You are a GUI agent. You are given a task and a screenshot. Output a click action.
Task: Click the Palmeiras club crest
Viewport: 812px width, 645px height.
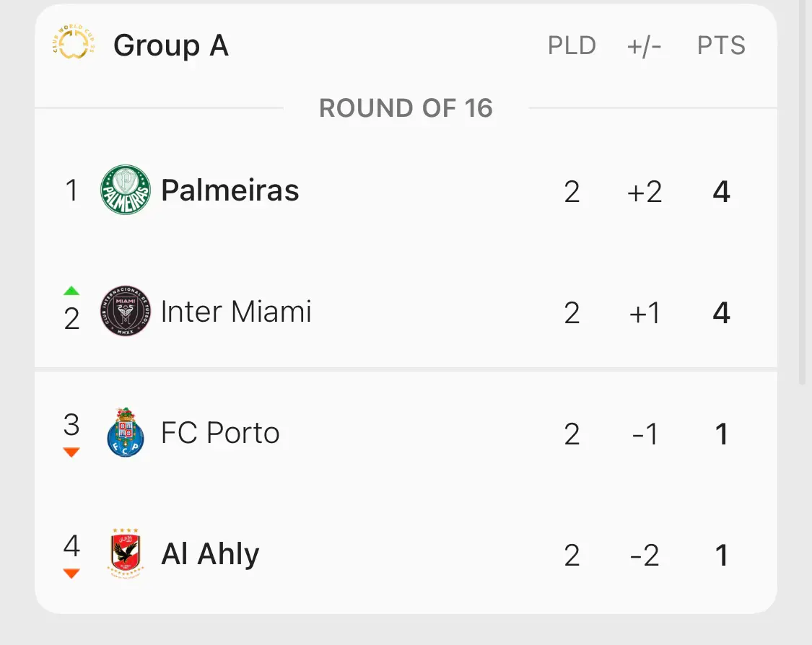126,190
